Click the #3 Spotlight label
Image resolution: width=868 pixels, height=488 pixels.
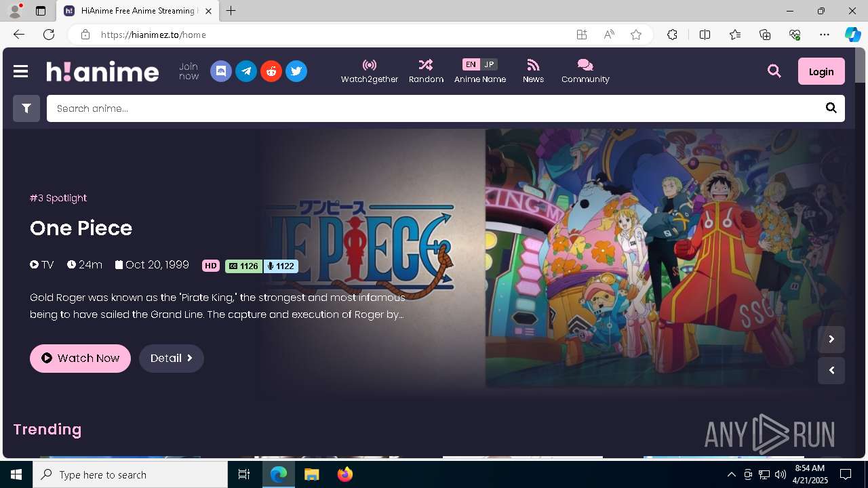click(58, 198)
